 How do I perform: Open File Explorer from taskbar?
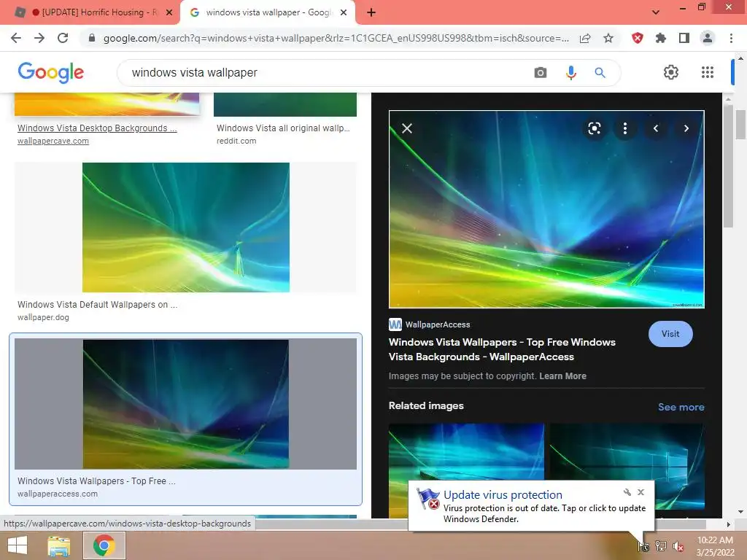(59, 545)
